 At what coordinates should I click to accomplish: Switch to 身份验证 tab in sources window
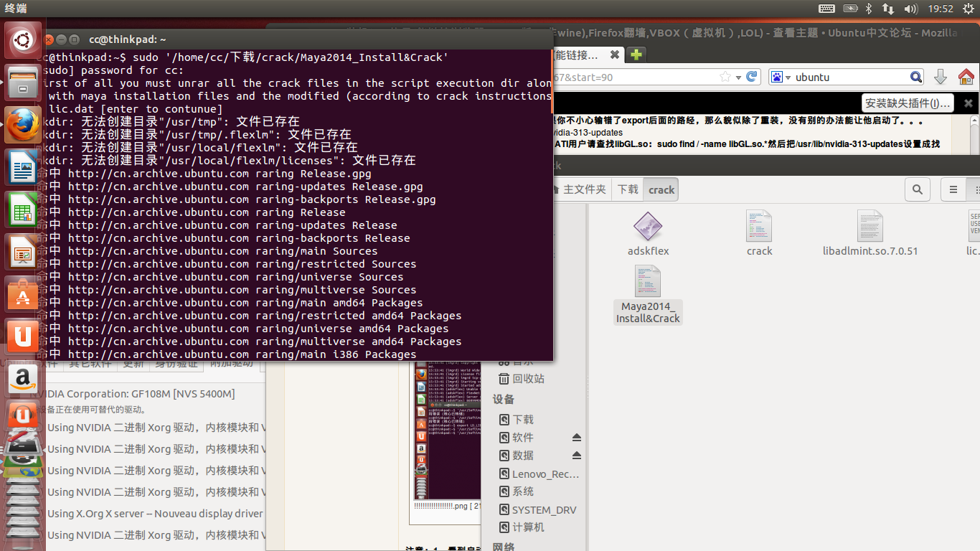coord(176,364)
